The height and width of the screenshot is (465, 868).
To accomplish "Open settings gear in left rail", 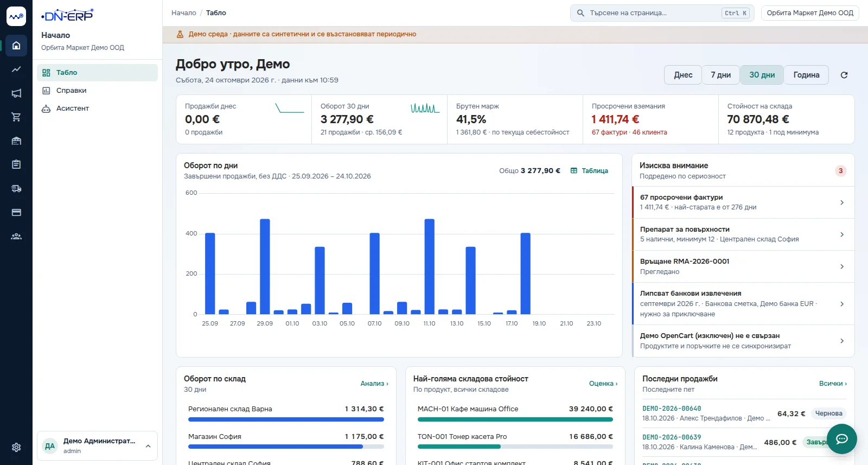I will [16, 447].
